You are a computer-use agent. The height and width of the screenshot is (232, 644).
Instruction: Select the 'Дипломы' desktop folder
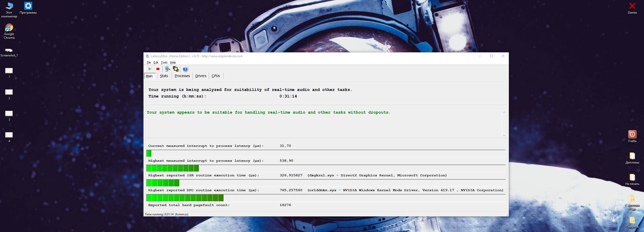point(632,158)
